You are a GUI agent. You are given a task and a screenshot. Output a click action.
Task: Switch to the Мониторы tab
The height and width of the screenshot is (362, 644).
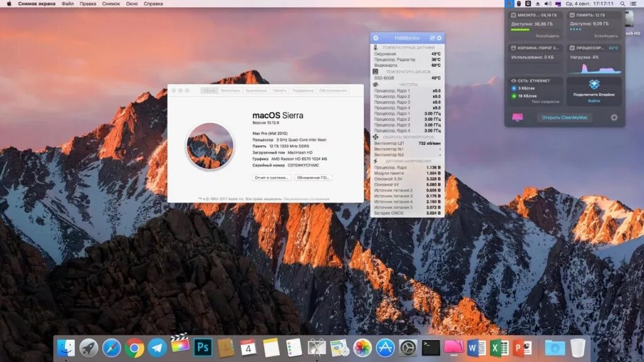[x=230, y=91]
